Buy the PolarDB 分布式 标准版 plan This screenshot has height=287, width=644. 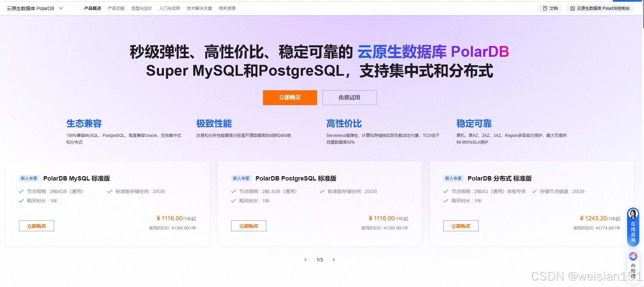[x=461, y=226]
